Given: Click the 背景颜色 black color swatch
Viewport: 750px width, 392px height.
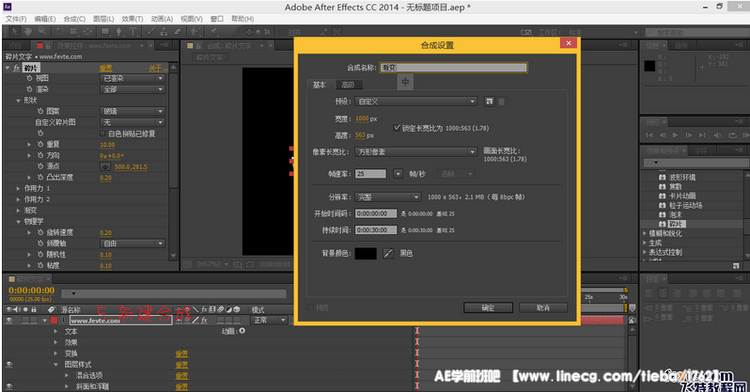Looking at the screenshot, I should [365, 253].
